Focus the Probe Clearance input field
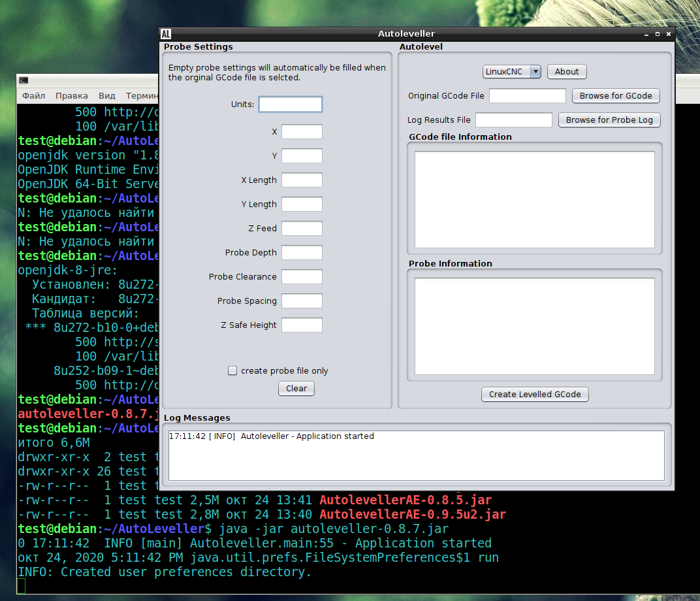The image size is (700, 601). [x=302, y=276]
